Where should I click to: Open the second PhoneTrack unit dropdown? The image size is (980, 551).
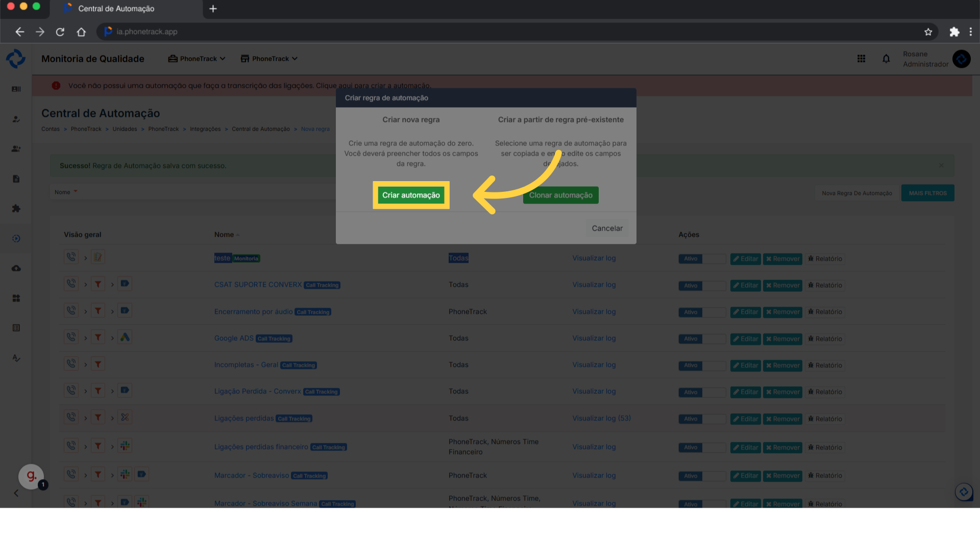point(269,59)
